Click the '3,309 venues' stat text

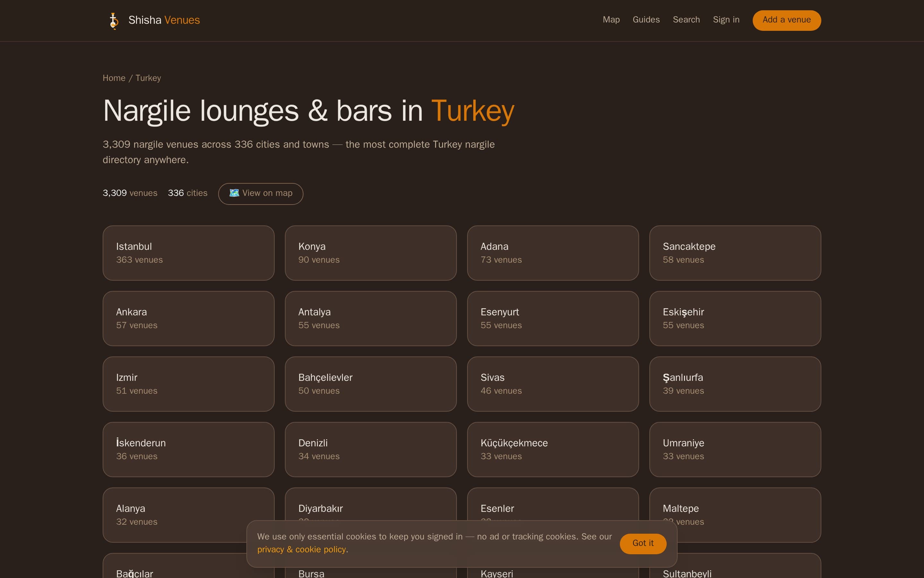130,193
